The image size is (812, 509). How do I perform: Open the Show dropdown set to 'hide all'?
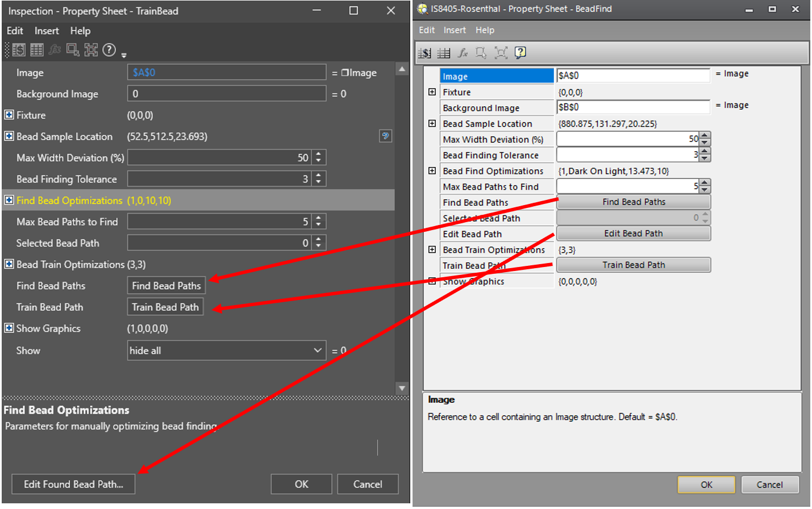pos(318,351)
